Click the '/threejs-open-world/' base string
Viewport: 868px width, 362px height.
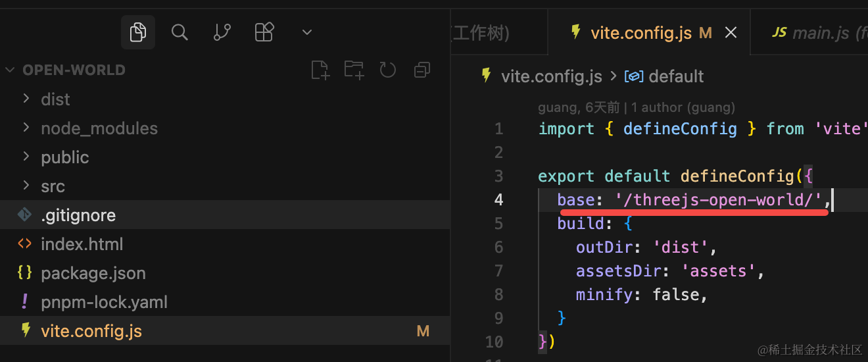click(x=718, y=199)
